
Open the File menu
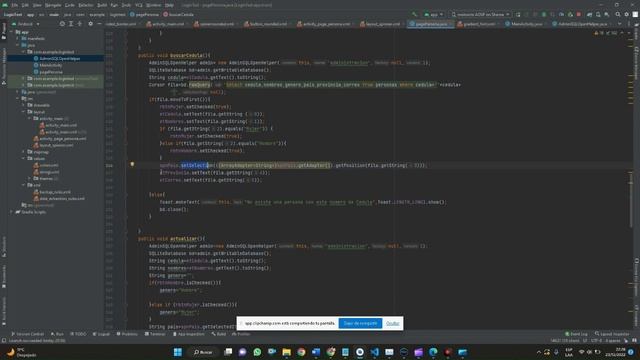pyautogui.click(x=15, y=5)
